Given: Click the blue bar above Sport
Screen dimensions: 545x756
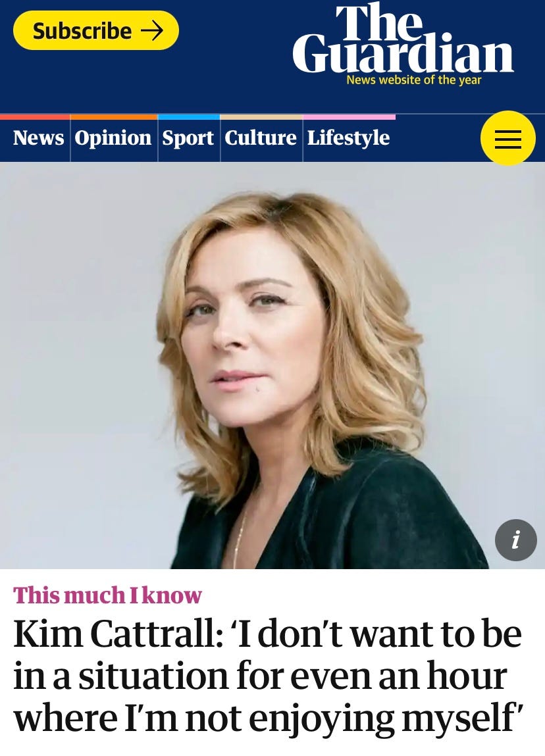Looking at the screenshot, I should 189,116.
